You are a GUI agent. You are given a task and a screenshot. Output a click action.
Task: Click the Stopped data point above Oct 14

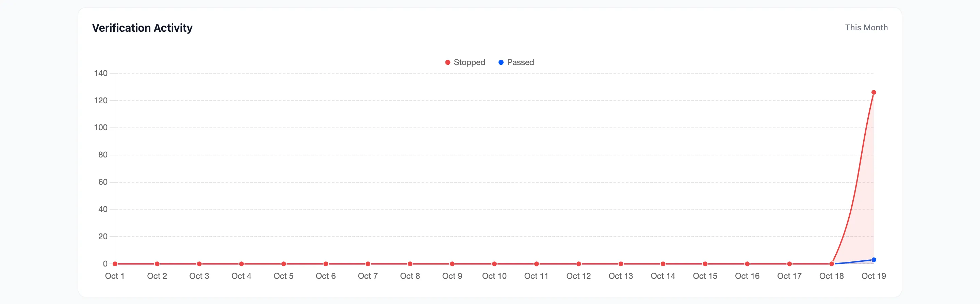tap(663, 264)
